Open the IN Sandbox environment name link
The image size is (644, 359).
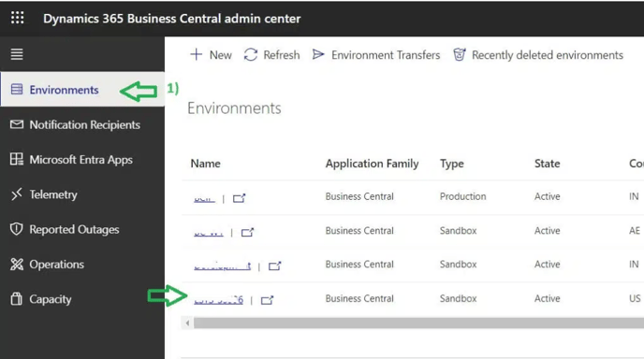pyautogui.click(x=222, y=266)
